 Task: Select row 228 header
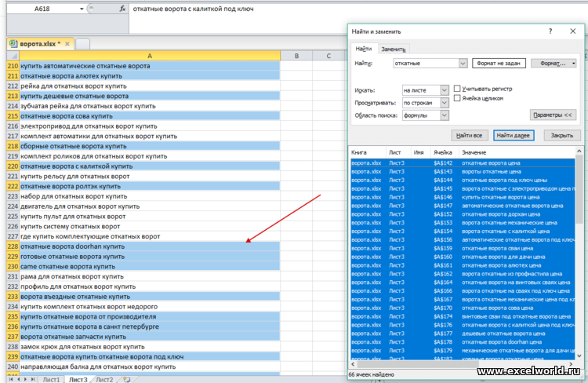tap(13, 246)
